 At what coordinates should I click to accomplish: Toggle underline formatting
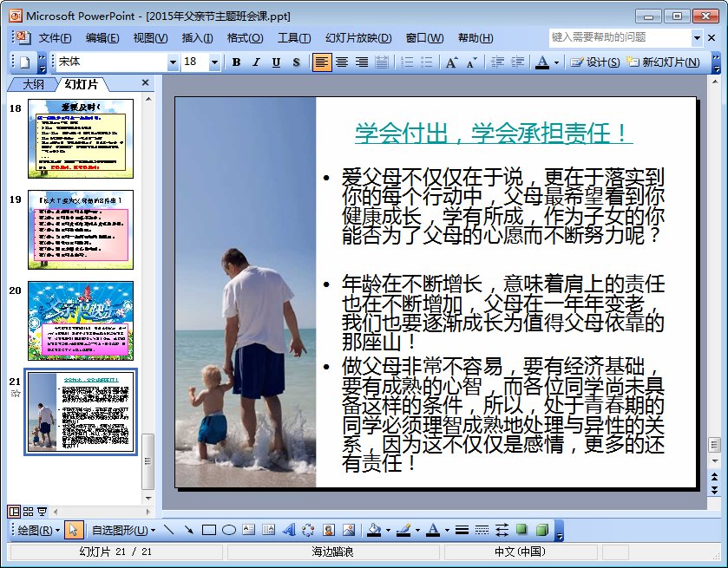pyautogui.click(x=276, y=62)
